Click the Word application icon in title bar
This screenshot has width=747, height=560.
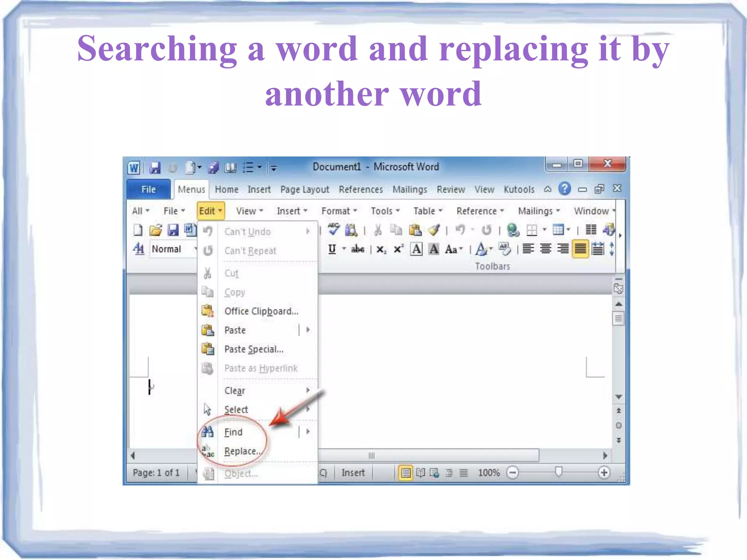click(x=134, y=168)
